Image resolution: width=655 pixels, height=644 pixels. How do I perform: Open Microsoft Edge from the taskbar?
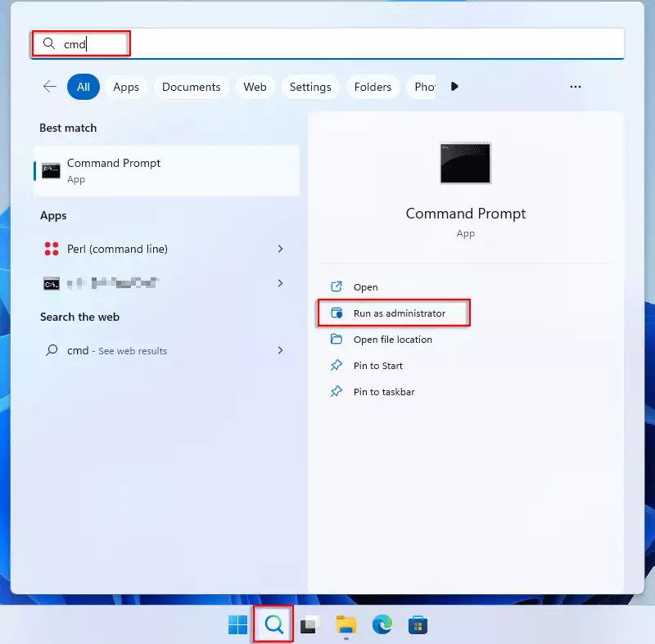coord(382,625)
